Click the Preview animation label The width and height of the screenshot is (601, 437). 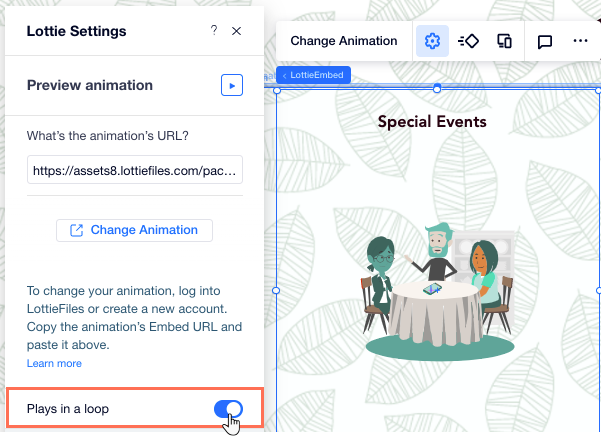point(90,85)
